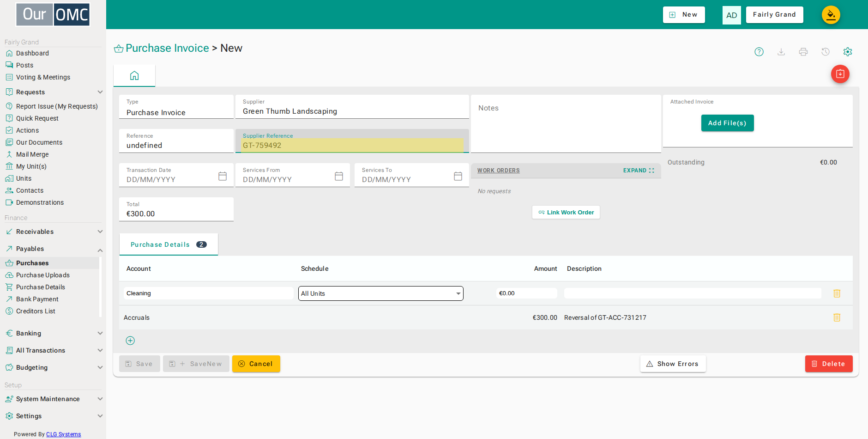Click the Total €300.00 field
Viewport: 868px width, 439px height.
click(176, 209)
